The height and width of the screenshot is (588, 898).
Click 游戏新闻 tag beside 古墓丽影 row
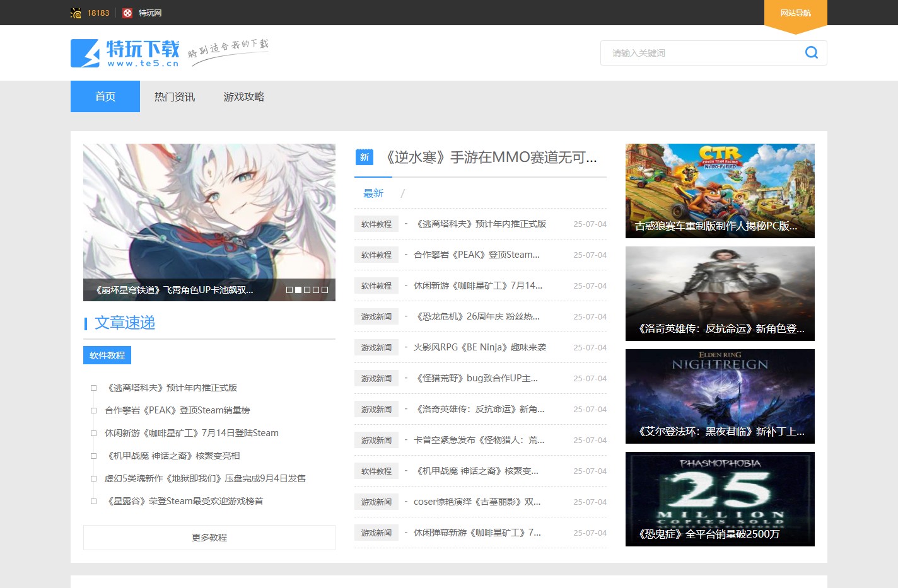[x=376, y=502]
